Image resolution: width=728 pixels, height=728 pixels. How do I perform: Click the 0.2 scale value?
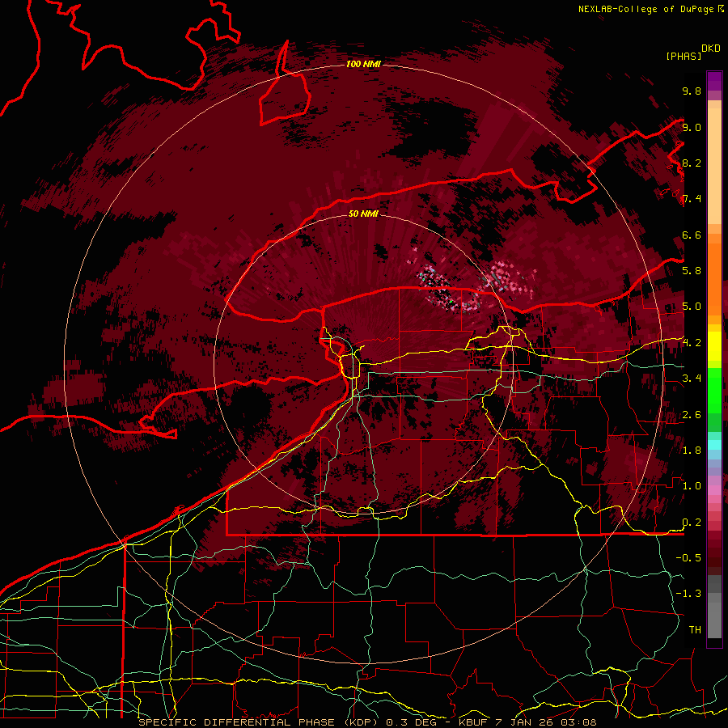point(692,523)
